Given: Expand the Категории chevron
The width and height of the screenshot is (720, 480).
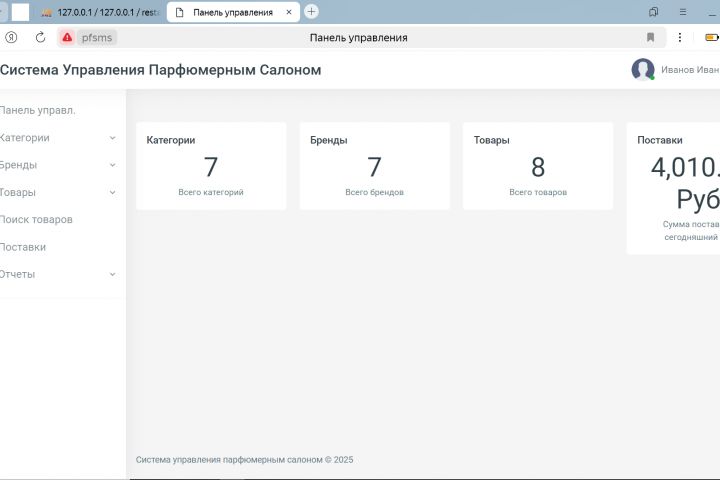Looking at the screenshot, I should [x=112, y=138].
